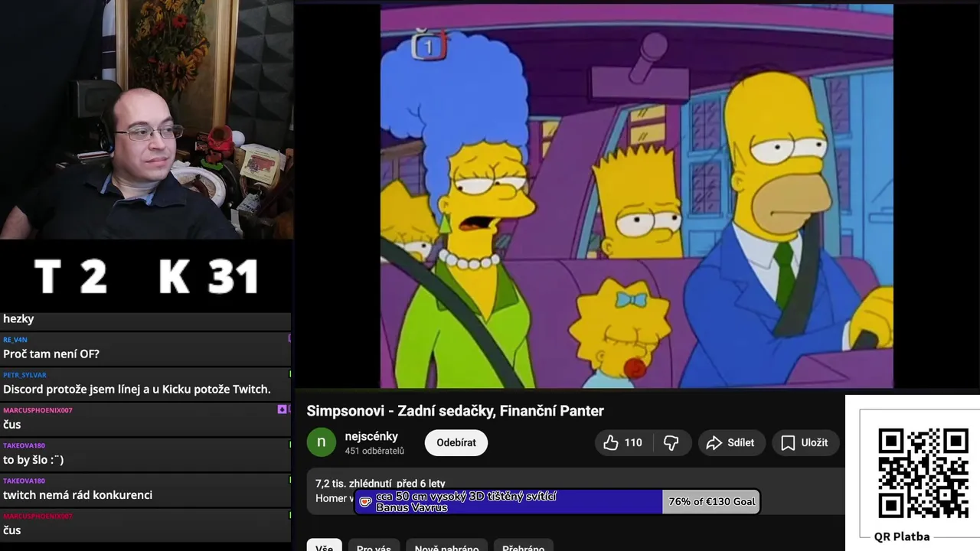Click the Simpsons video player frame
Screen dimensions: 980x551
pyautogui.click(x=636, y=196)
